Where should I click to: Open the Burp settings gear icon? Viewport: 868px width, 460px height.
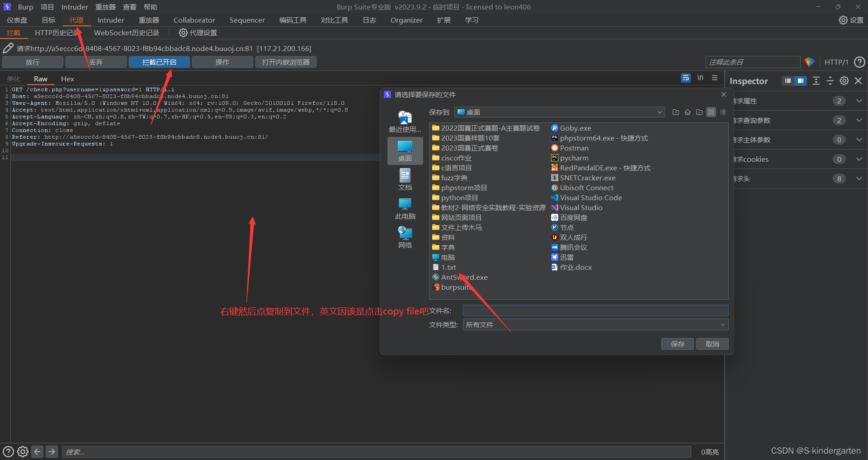(843, 20)
